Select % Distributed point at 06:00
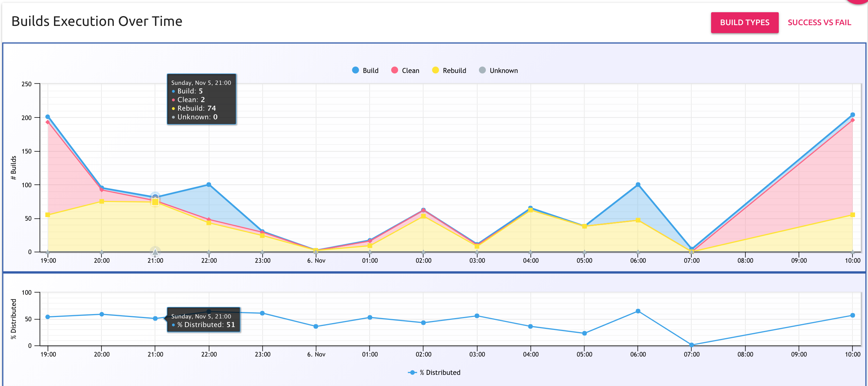The image size is (868, 386). (x=638, y=311)
